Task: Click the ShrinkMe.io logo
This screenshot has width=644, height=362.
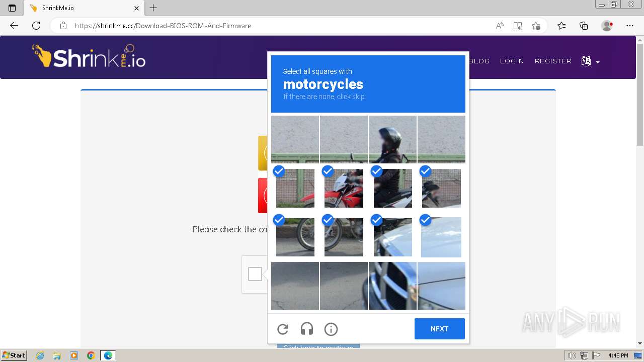Action: click(89, 57)
